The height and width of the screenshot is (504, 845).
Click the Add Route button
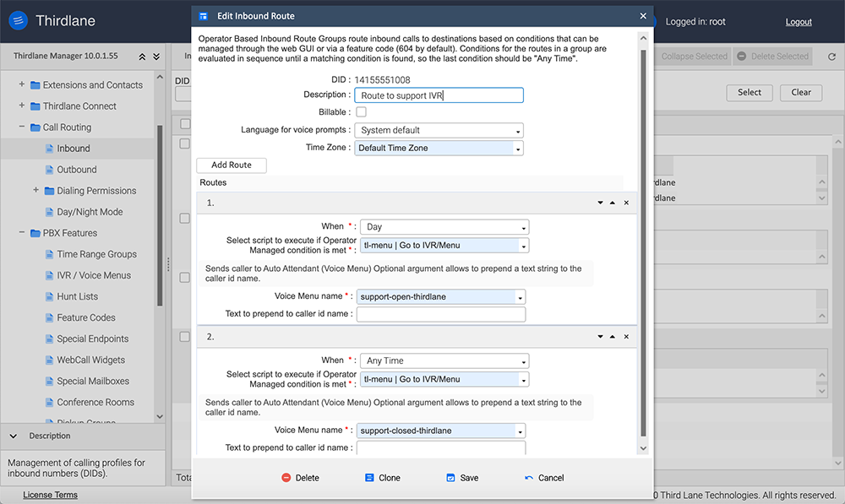click(232, 165)
